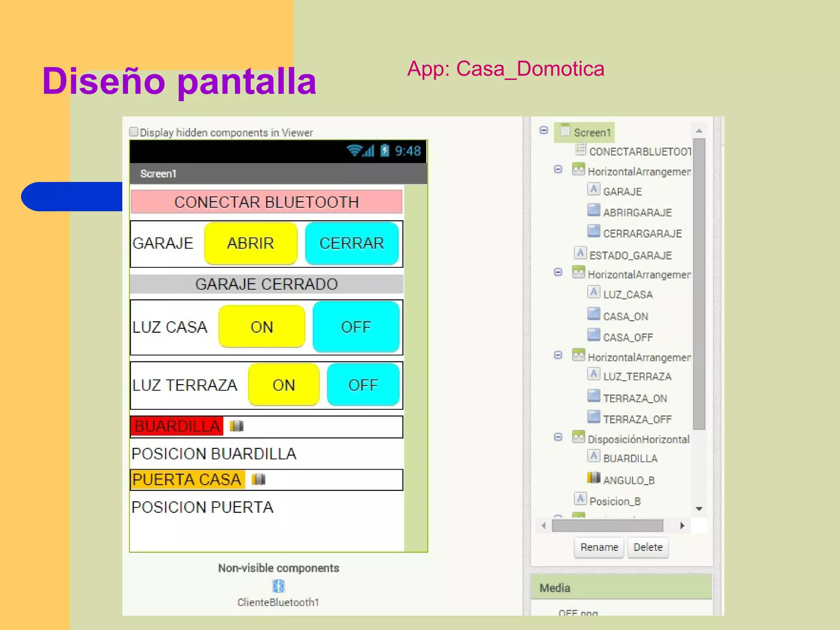Select the PUERTA CASA slider thumb

(x=258, y=479)
